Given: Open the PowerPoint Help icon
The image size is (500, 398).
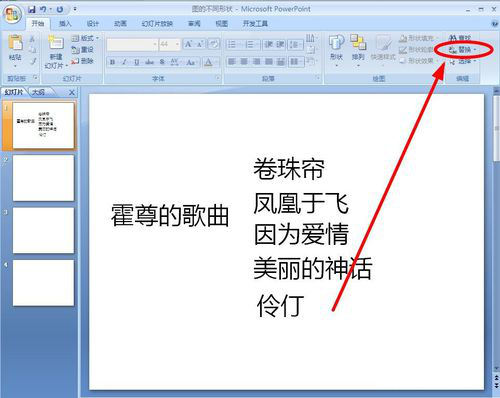Looking at the screenshot, I should [x=495, y=24].
